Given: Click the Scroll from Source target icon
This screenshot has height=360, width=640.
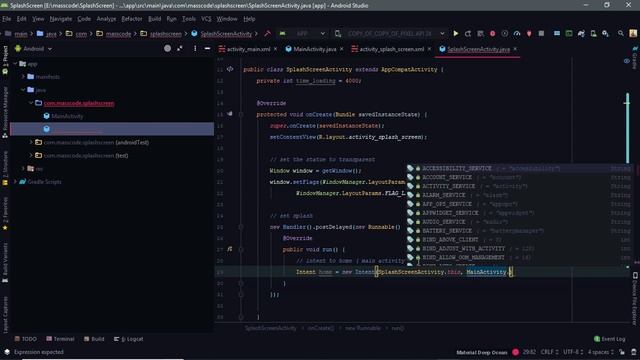Looking at the screenshot, I should coord(167,48).
